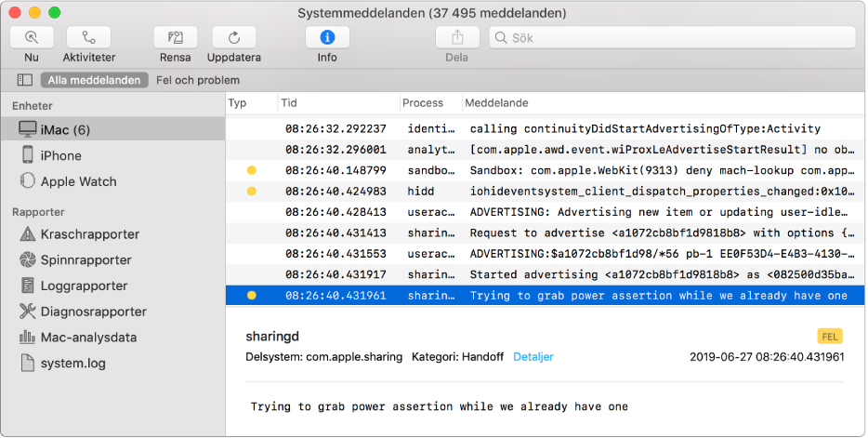Image resolution: width=868 pixels, height=438 pixels.
Task: Click the detail pane message text
Action: coord(439,406)
